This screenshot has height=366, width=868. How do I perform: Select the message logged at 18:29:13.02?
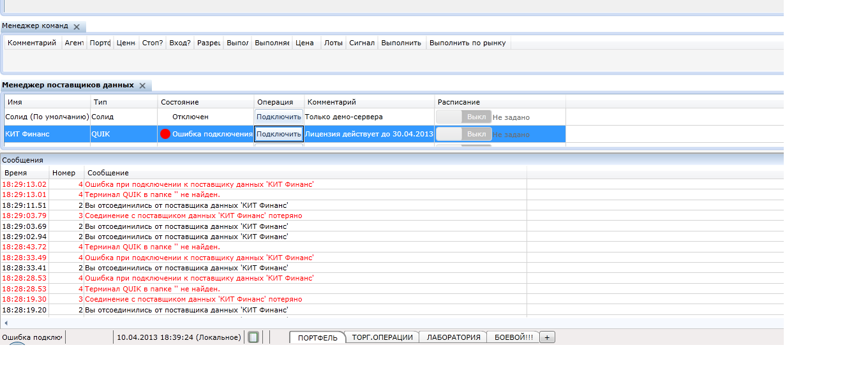[264, 184]
